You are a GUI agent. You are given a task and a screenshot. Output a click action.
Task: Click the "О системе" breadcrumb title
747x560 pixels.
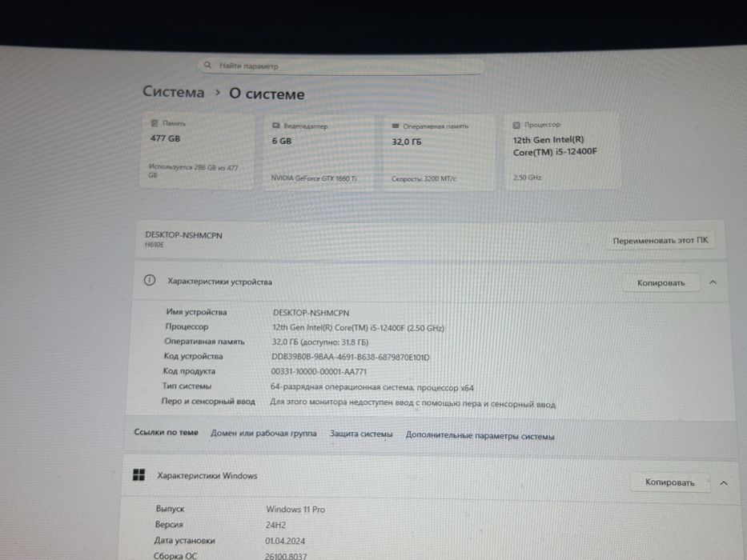pyautogui.click(x=267, y=94)
